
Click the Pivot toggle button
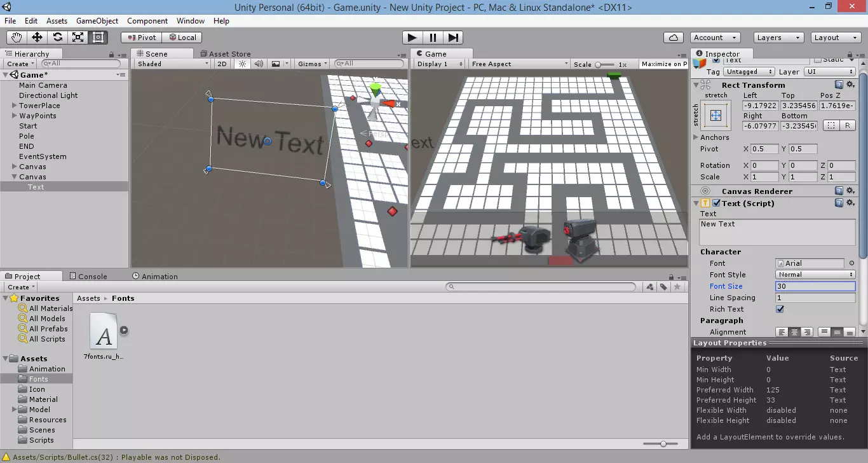tap(141, 38)
